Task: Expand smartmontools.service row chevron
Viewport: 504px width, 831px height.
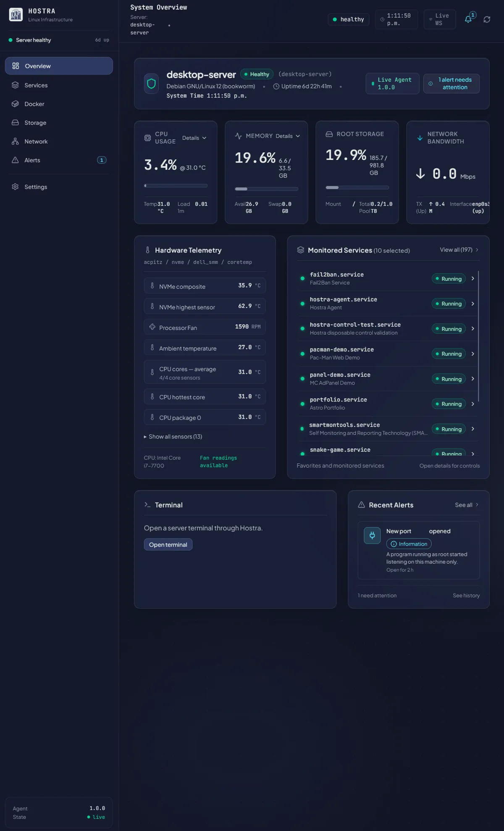Action: (472, 429)
